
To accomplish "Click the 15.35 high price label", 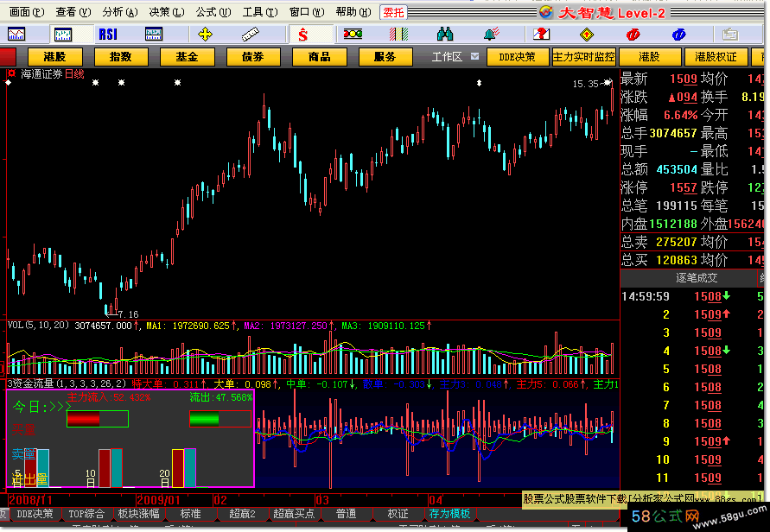I will coord(585,84).
